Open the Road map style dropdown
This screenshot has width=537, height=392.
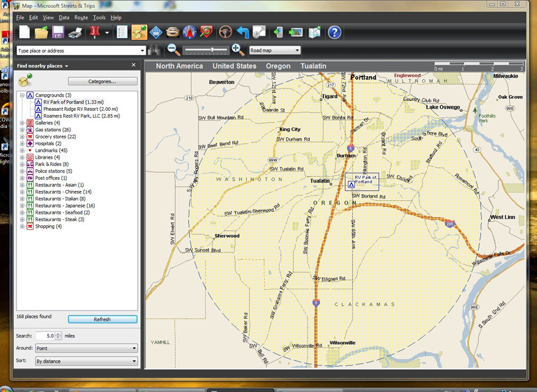pyautogui.click(x=275, y=51)
